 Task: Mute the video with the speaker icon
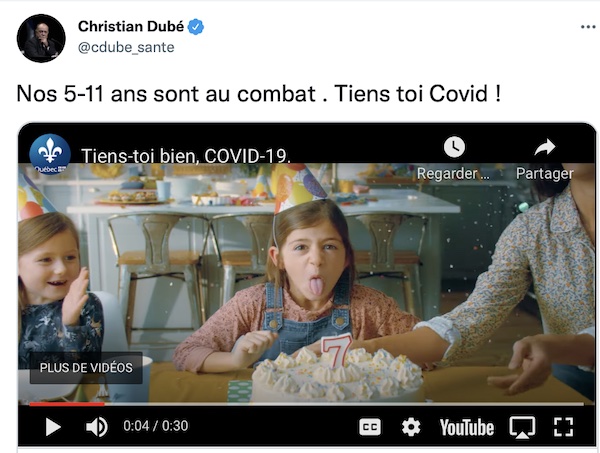(96, 427)
